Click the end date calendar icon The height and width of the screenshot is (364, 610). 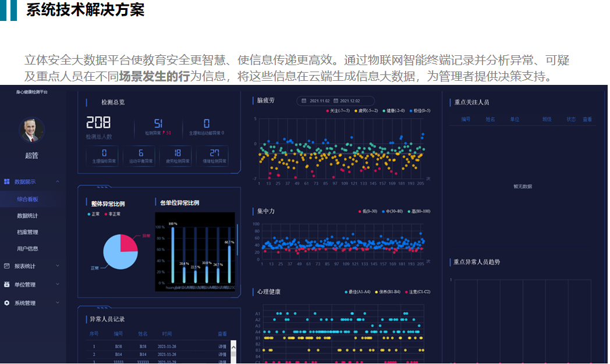coord(336,101)
